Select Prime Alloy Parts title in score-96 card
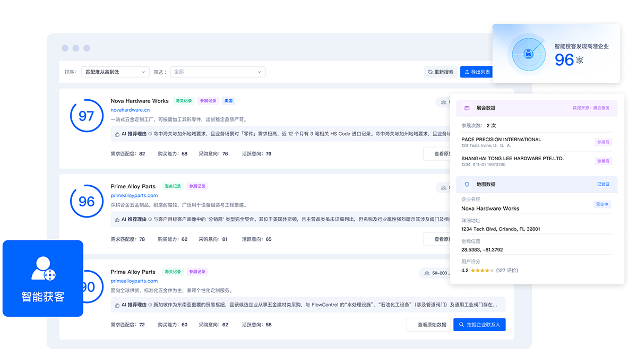This screenshot has width=637, height=364. pos(133,186)
